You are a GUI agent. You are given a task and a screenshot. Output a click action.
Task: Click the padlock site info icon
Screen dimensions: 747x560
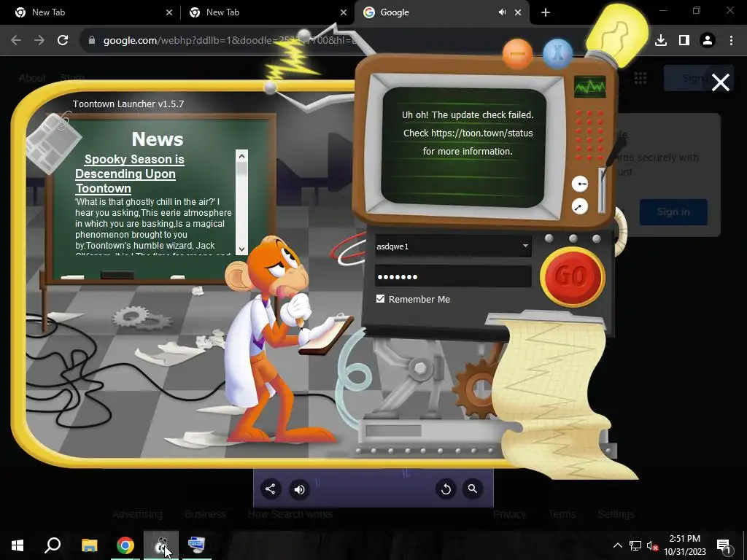pyautogui.click(x=92, y=40)
